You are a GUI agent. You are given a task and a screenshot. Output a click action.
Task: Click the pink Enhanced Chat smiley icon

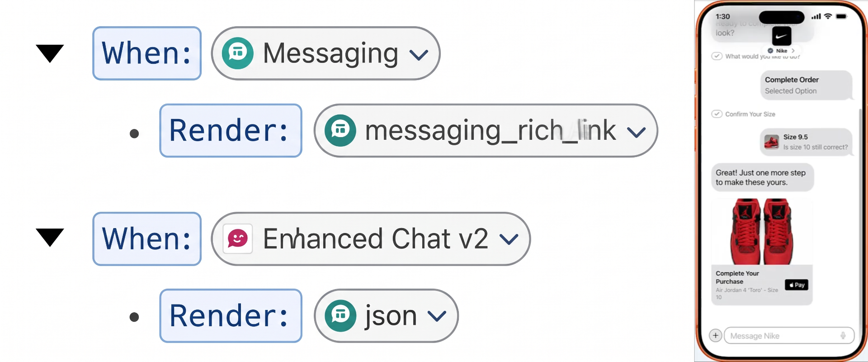(237, 238)
